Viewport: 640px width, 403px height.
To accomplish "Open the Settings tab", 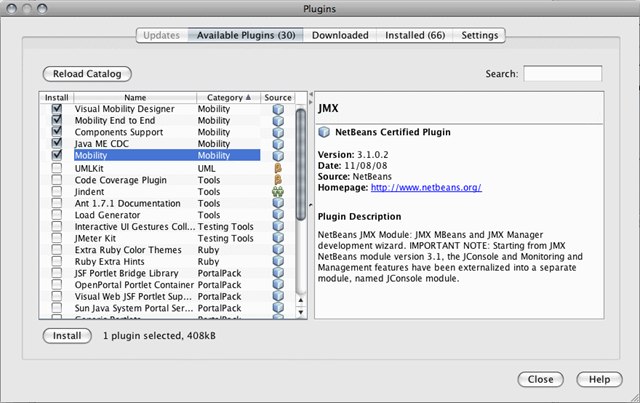I will pyautogui.click(x=480, y=36).
